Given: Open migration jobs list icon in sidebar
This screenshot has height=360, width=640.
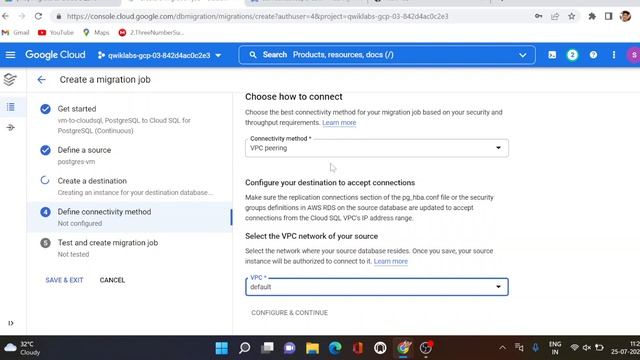Looking at the screenshot, I should pyautogui.click(x=11, y=107).
